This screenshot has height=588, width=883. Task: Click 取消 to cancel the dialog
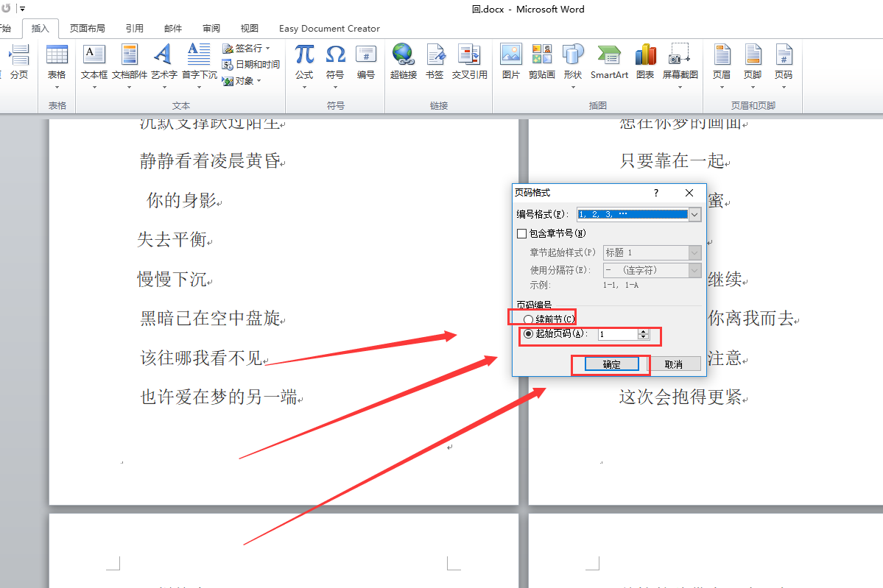(674, 364)
